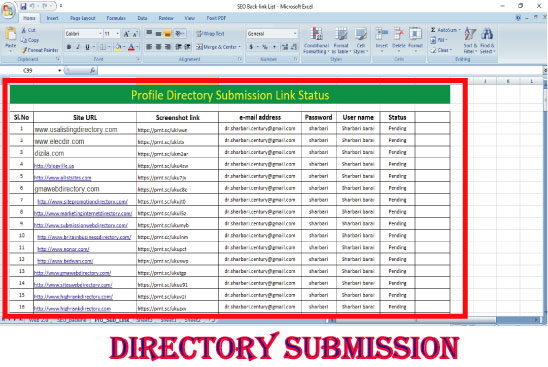Image resolution: width=548 pixels, height=367 pixels.
Task: Click the Wrap Text button
Action: click(210, 34)
